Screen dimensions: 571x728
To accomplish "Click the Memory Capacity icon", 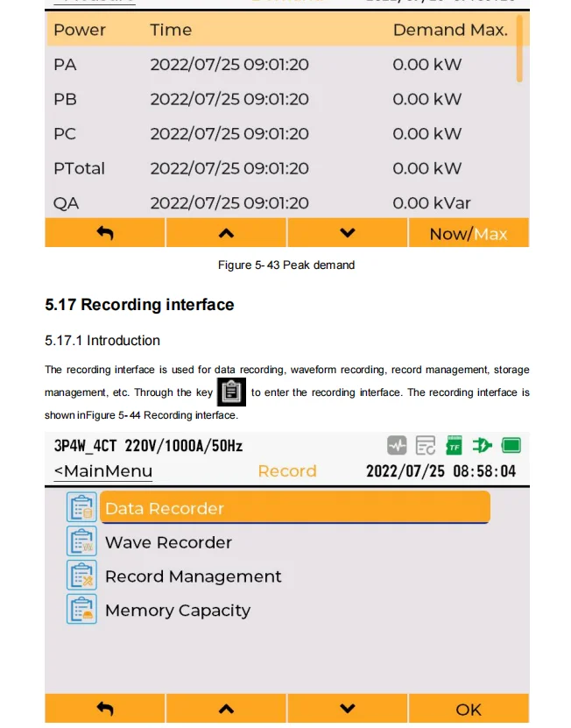I will [x=81, y=609].
